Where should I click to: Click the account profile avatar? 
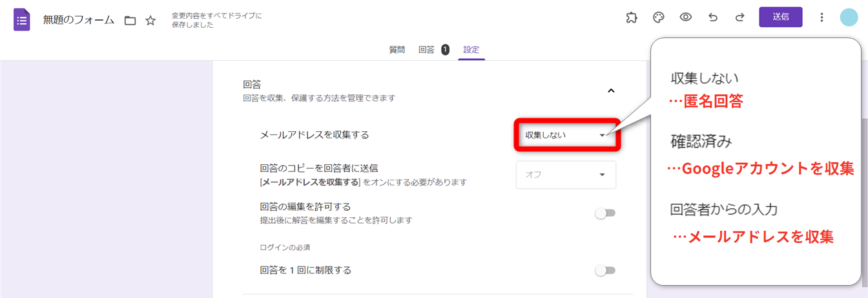pyautogui.click(x=849, y=17)
